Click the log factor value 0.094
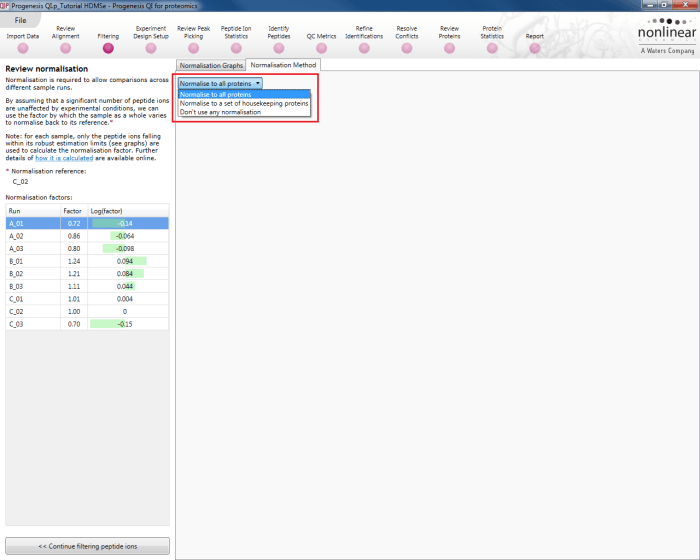 pos(125,261)
